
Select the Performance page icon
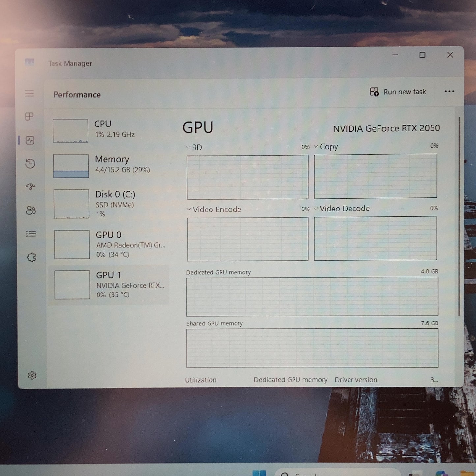(30, 140)
